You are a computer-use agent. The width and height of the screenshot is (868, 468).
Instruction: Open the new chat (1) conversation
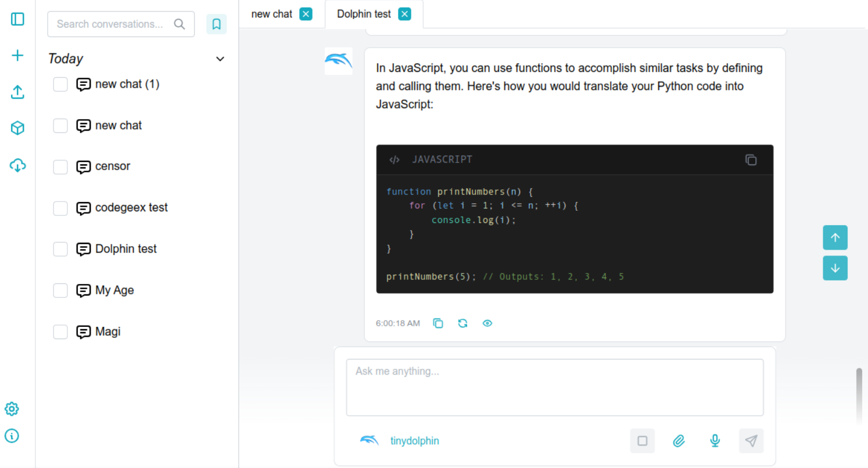[127, 84]
